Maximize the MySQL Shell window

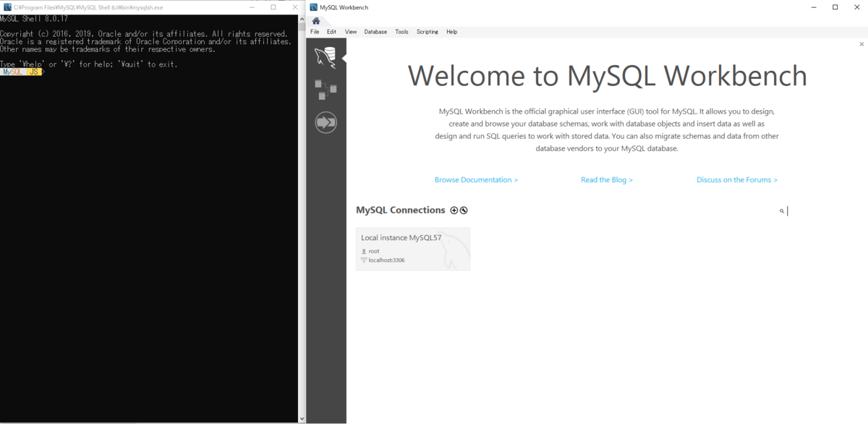(273, 7)
